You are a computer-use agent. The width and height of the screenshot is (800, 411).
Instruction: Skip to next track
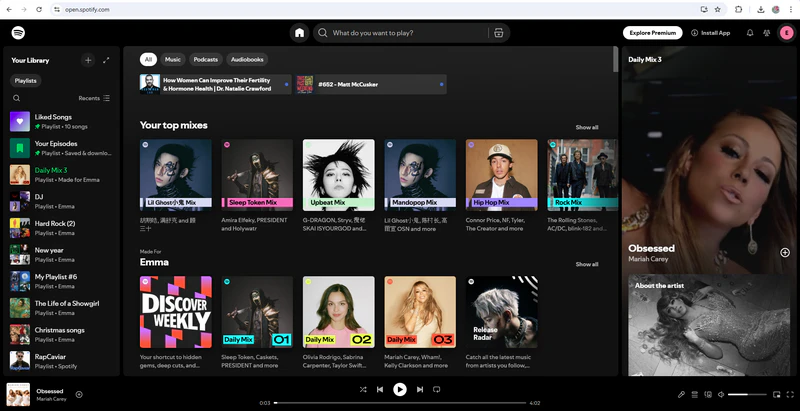(x=419, y=390)
